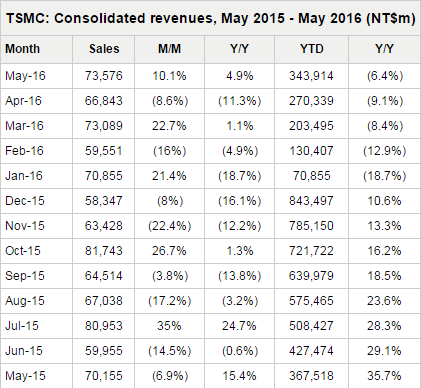
Task: Click the Sep-15 month cell
Action: pos(25,276)
